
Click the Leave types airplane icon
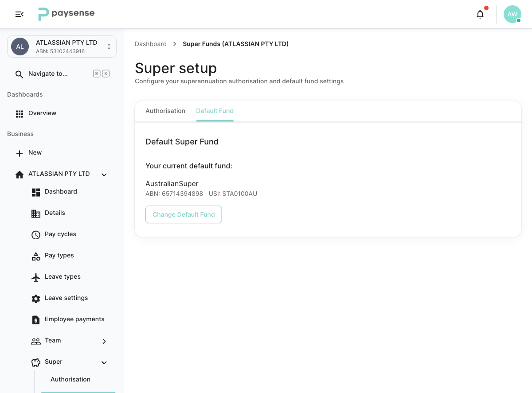[x=36, y=277]
